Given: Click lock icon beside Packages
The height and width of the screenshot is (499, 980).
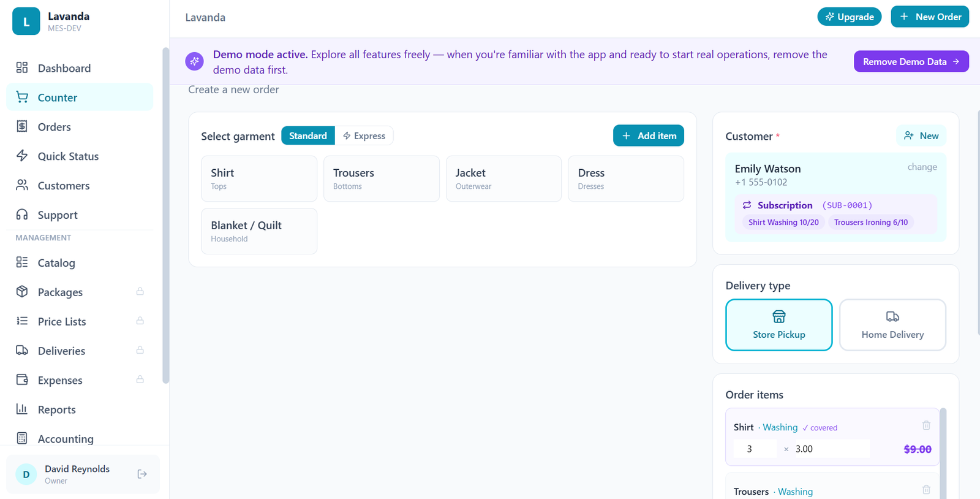Looking at the screenshot, I should coord(140,292).
